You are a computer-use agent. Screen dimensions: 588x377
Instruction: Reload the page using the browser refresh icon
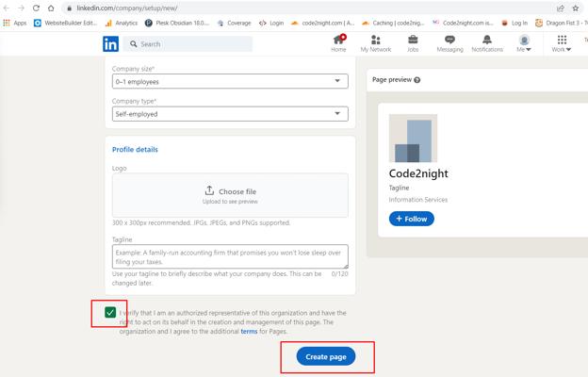36,8
